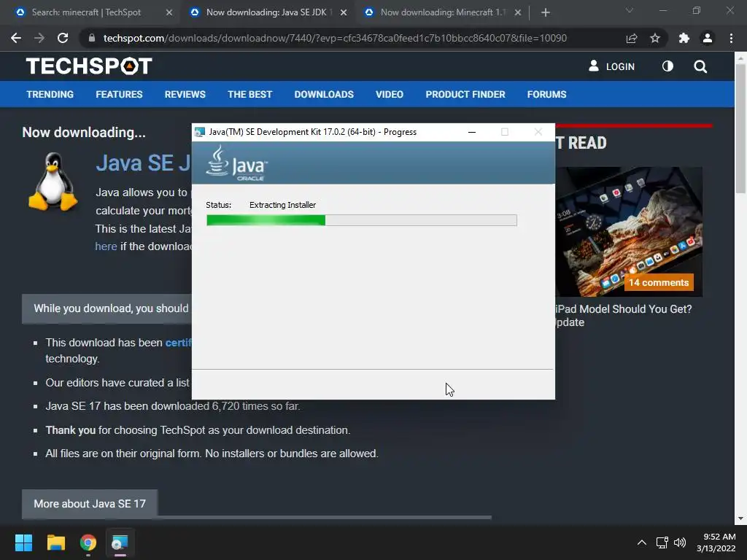This screenshot has width=747, height=560.
Task: Open the clock and date flyout
Action: point(716,542)
